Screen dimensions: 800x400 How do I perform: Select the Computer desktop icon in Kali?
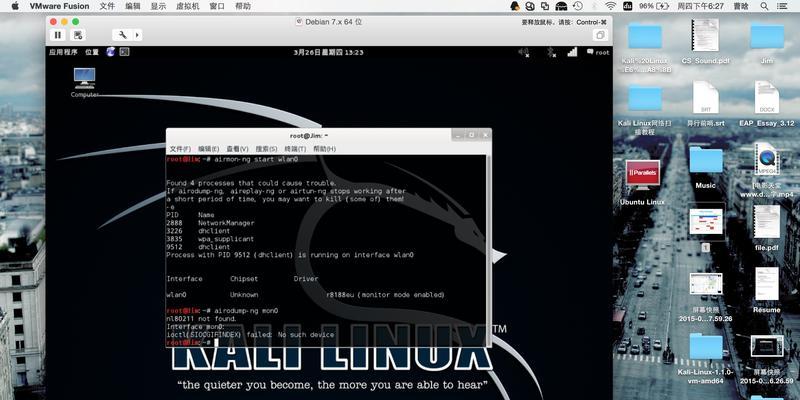[84, 83]
